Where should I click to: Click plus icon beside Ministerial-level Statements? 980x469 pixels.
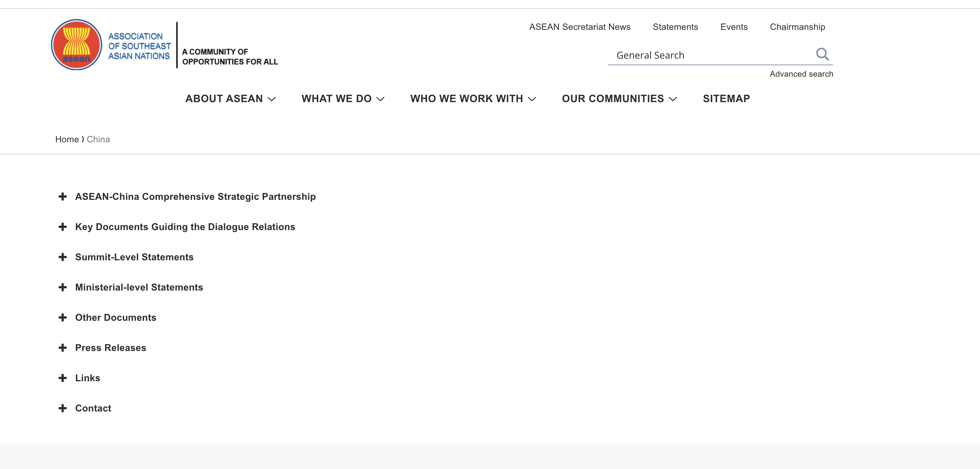[63, 287]
